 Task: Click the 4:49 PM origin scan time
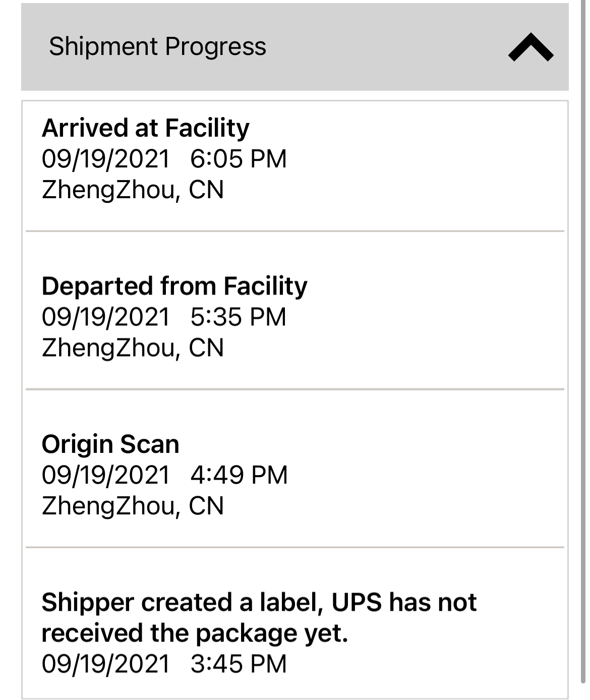pos(239,475)
